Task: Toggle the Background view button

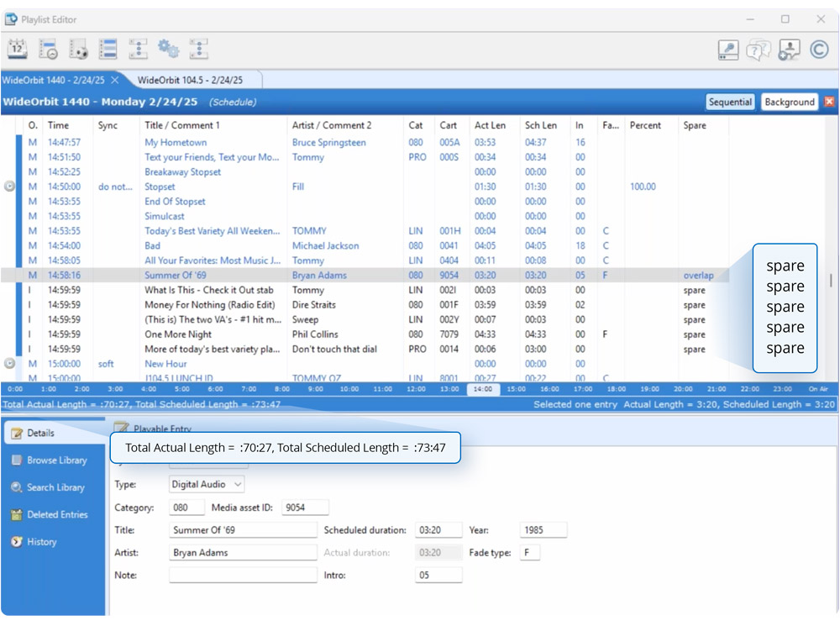Action: coord(789,102)
